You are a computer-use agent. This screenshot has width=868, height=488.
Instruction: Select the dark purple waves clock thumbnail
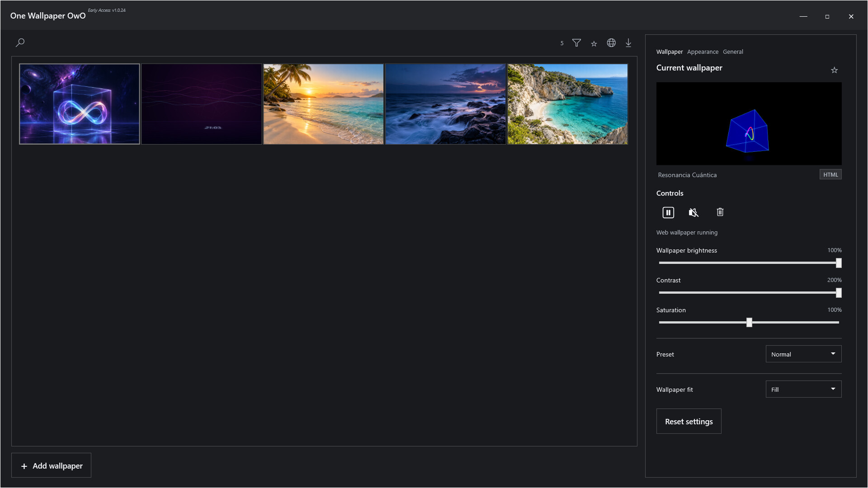[202, 104]
